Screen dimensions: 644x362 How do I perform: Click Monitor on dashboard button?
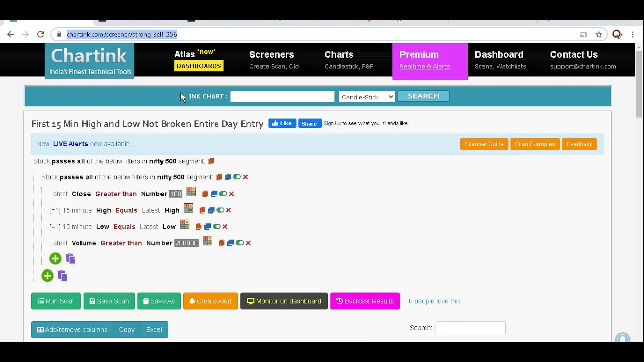[284, 301]
